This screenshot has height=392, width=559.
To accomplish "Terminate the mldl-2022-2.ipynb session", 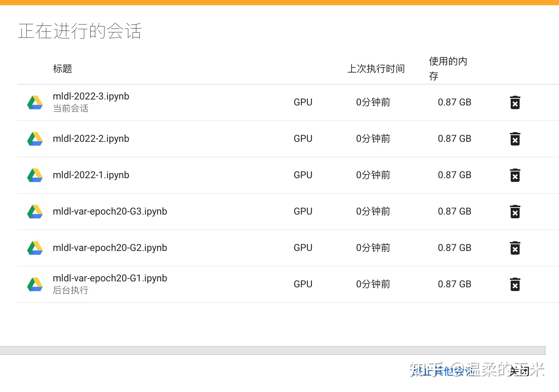I will pyautogui.click(x=514, y=139).
